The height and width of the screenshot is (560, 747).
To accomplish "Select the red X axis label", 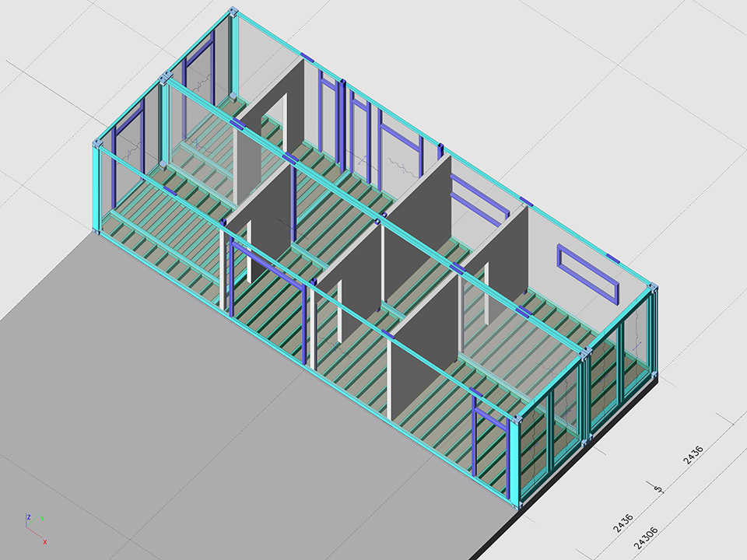I will 44,541.
